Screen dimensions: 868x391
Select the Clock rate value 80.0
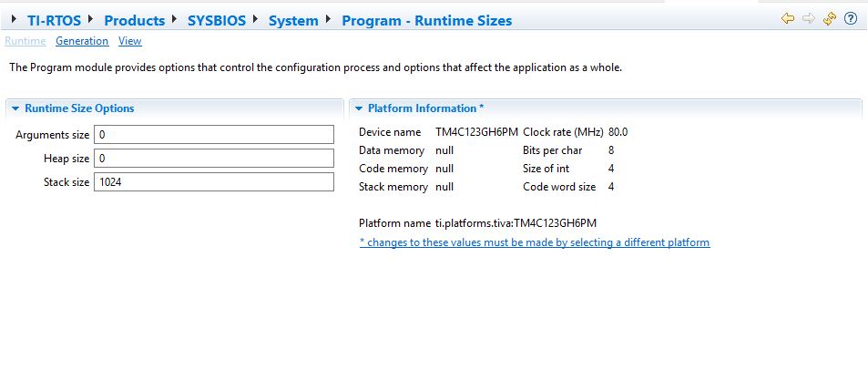(x=618, y=132)
